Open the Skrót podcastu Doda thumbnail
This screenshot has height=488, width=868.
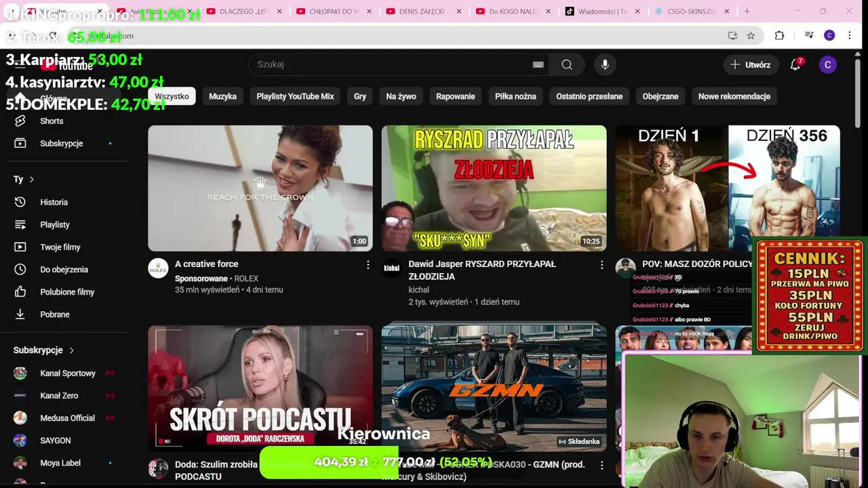[x=260, y=388]
